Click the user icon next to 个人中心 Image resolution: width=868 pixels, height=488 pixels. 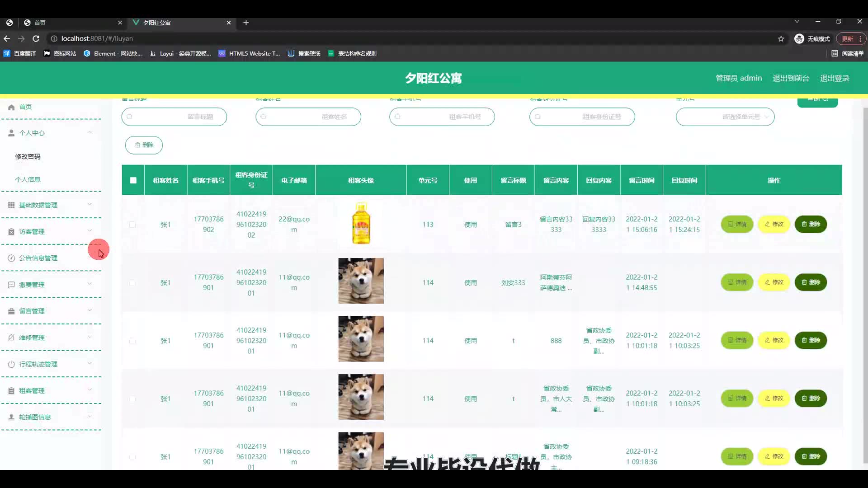click(x=11, y=133)
